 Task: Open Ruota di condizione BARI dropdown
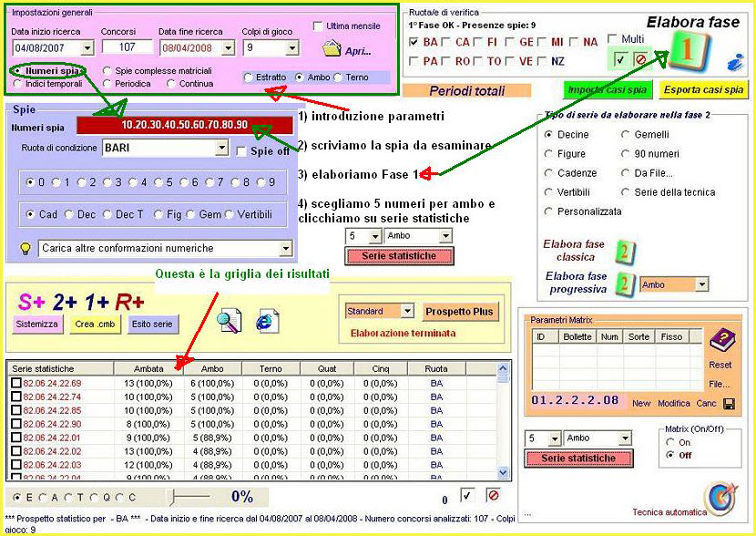click(x=221, y=148)
